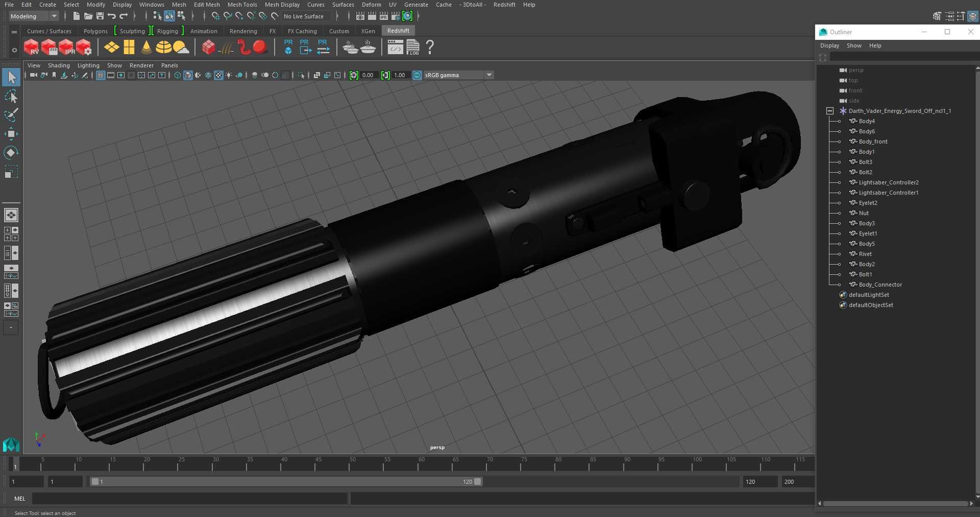Toggle isolate select in viewport
The height and width of the screenshot is (517, 980).
(x=301, y=75)
